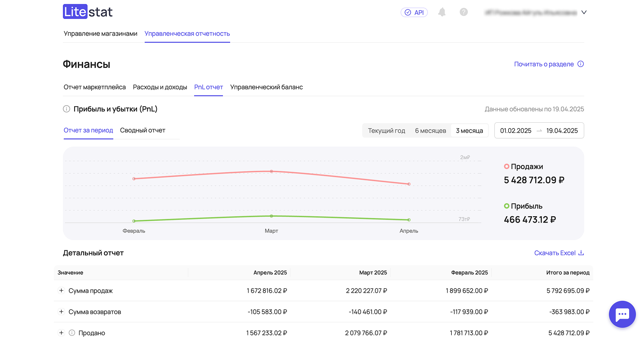This screenshot has height=339, width=644.
Task: Select the 3 месяца period
Action: (469, 131)
